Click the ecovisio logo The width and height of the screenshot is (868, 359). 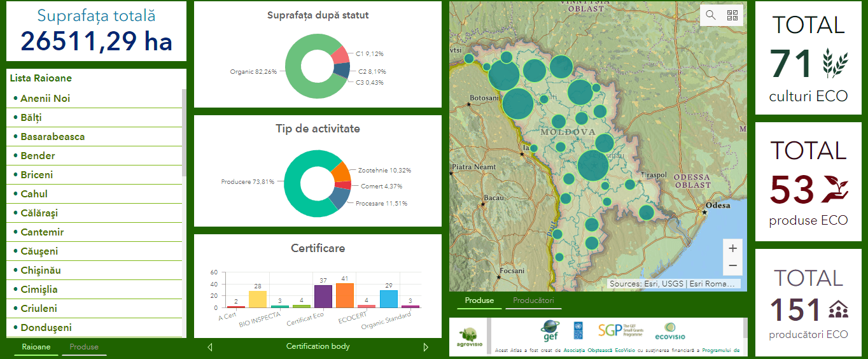(x=670, y=331)
